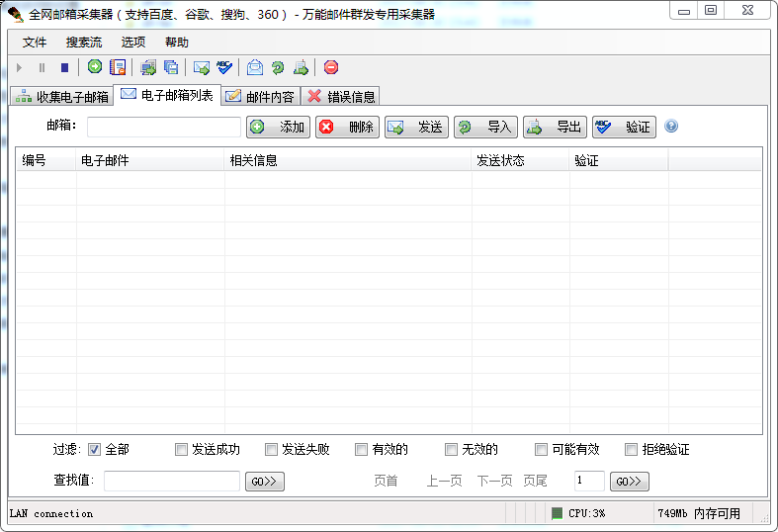The width and height of the screenshot is (778, 532).
Task: Click the 删除 button
Action: 347,127
